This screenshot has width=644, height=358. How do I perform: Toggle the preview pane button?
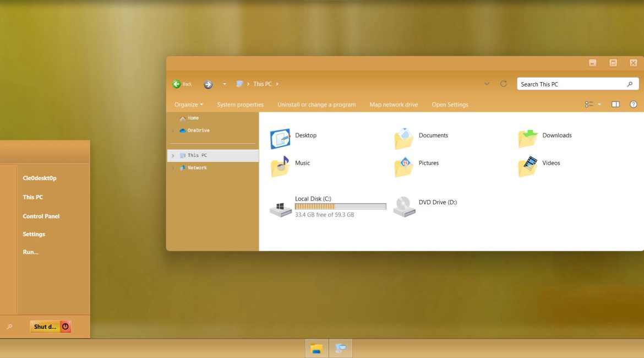click(x=615, y=105)
